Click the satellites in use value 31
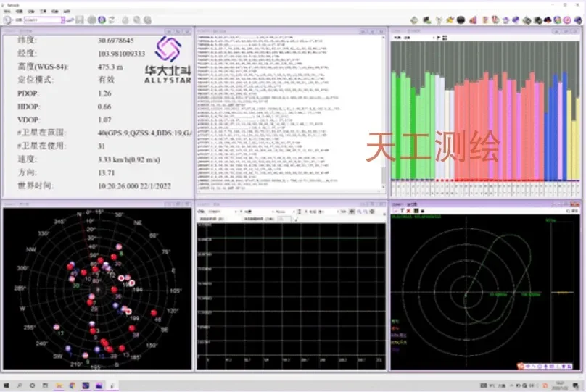 (102, 146)
